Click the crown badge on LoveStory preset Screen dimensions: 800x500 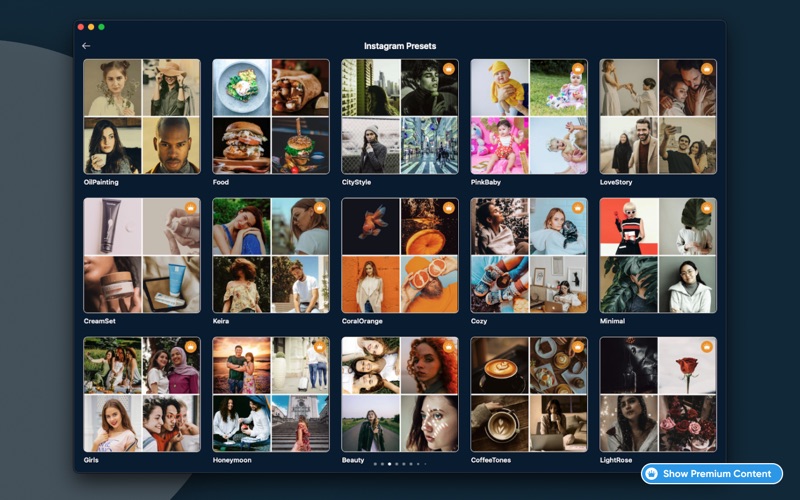click(x=707, y=69)
